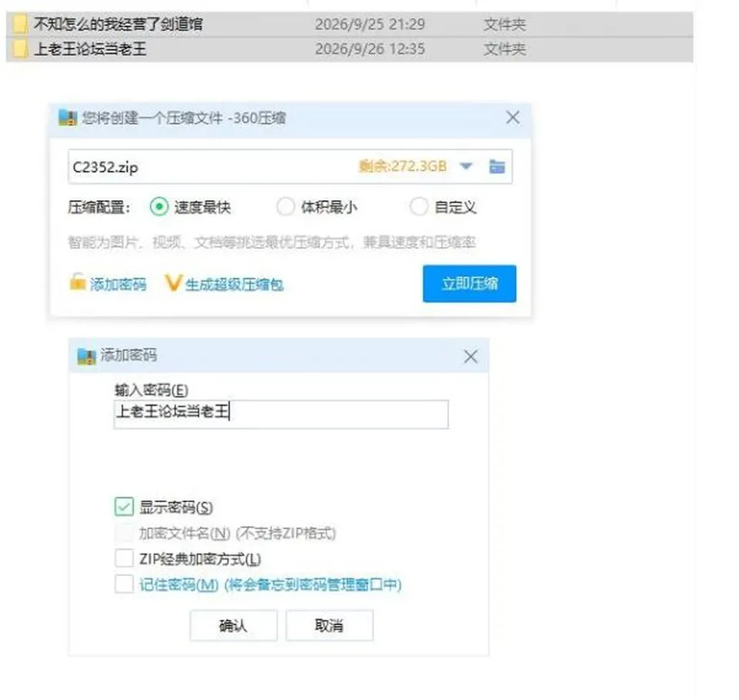Image resolution: width=739 pixels, height=700 pixels.
Task: Click the 立即压缩 button
Action: 470,283
